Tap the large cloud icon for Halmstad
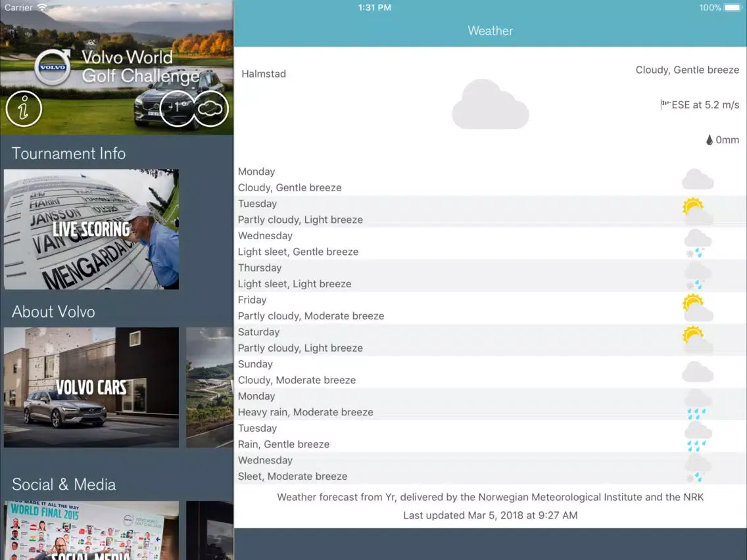 tap(491, 104)
